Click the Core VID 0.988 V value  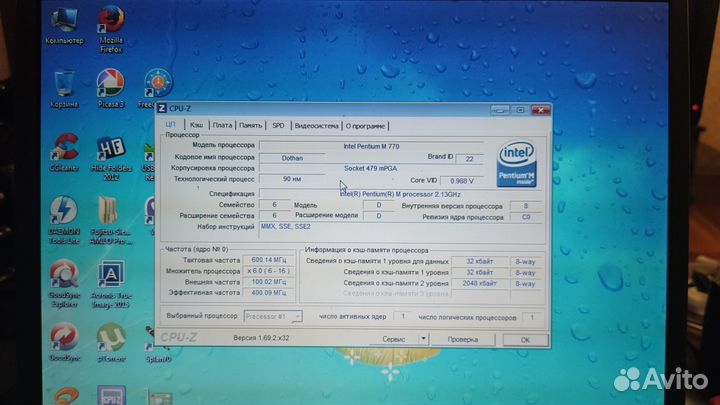(461, 180)
